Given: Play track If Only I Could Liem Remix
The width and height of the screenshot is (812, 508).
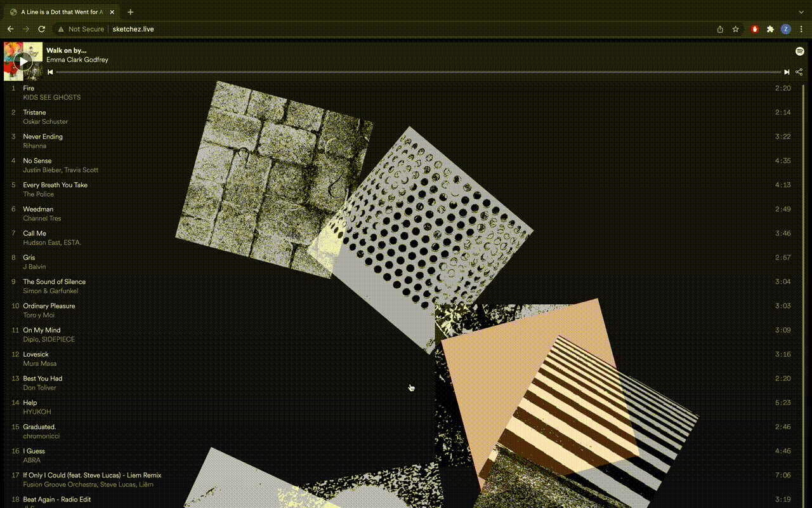Looking at the screenshot, I should (x=402, y=479).
